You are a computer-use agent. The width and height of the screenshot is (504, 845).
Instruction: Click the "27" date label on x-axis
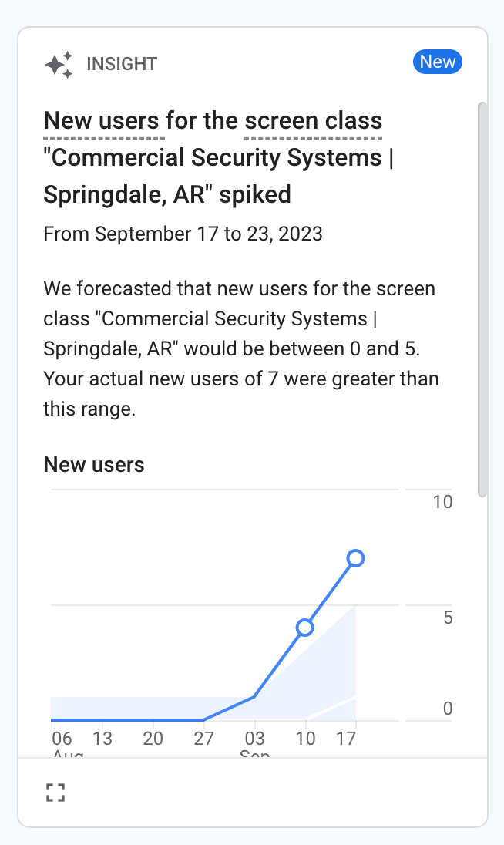(x=203, y=739)
